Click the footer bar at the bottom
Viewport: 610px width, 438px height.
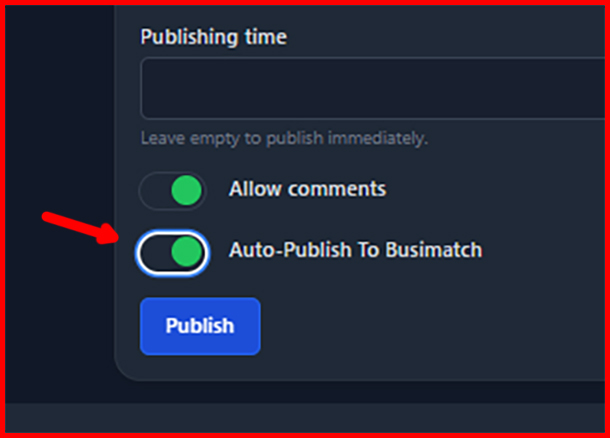click(x=305, y=418)
